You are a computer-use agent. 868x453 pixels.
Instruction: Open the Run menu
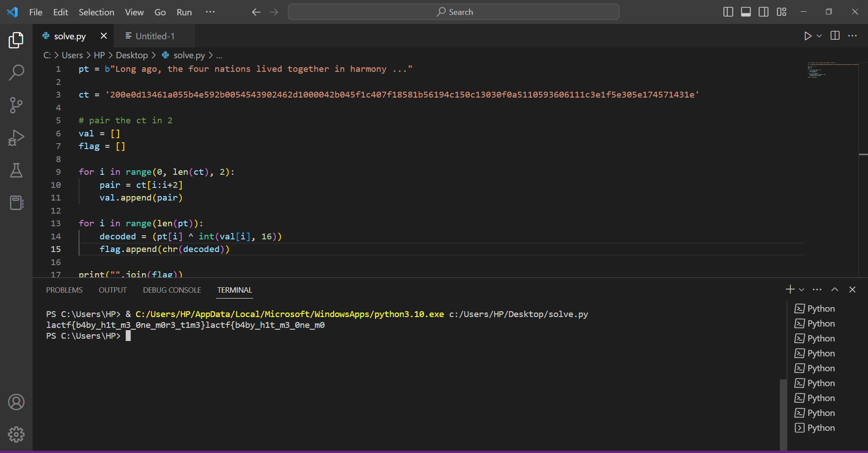click(x=184, y=12)
